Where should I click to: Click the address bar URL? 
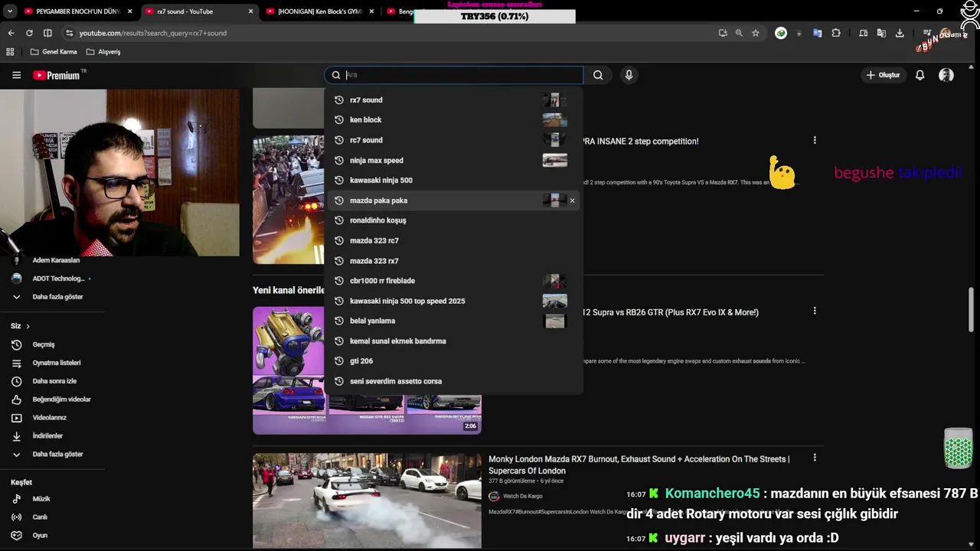[x=153, y=33]
